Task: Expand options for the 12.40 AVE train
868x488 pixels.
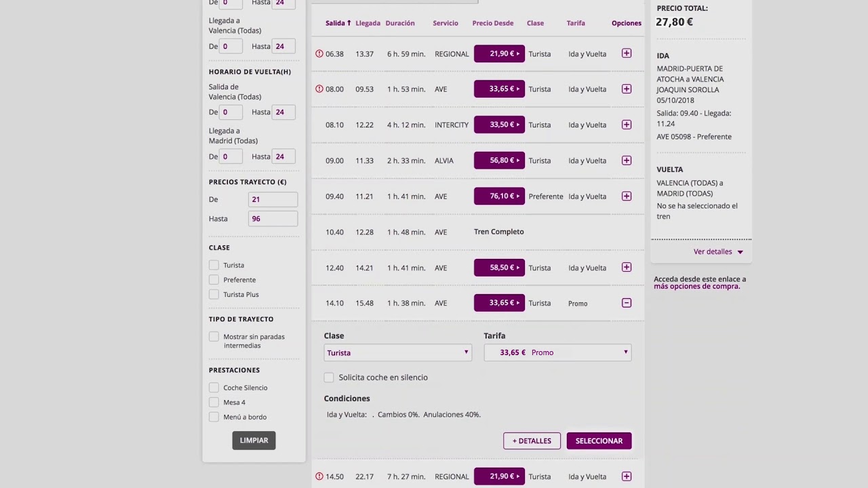Action: (x=627, y=268)
